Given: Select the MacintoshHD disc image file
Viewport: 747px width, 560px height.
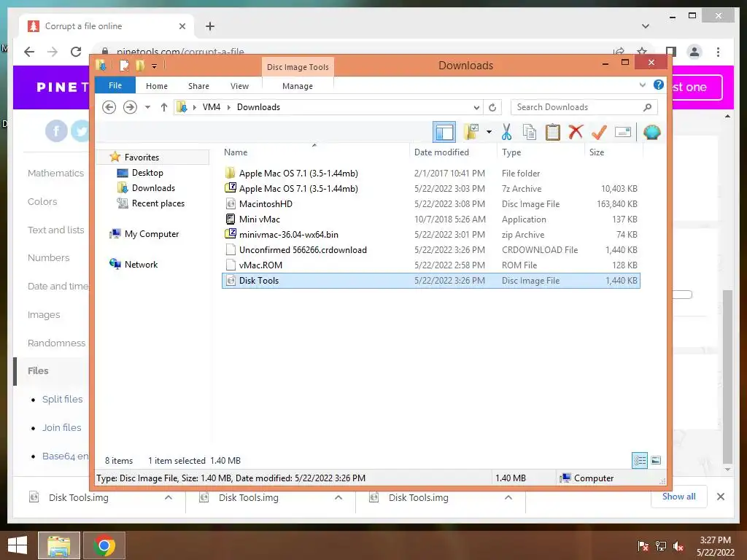Looking at the screenshot, I should tap(430, 204).
